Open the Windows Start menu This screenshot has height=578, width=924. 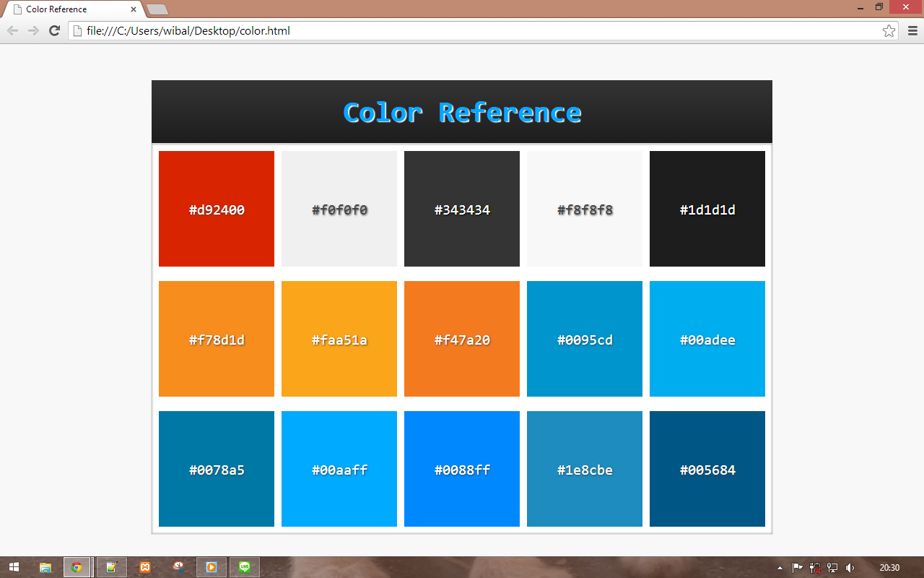click(14, 567)
